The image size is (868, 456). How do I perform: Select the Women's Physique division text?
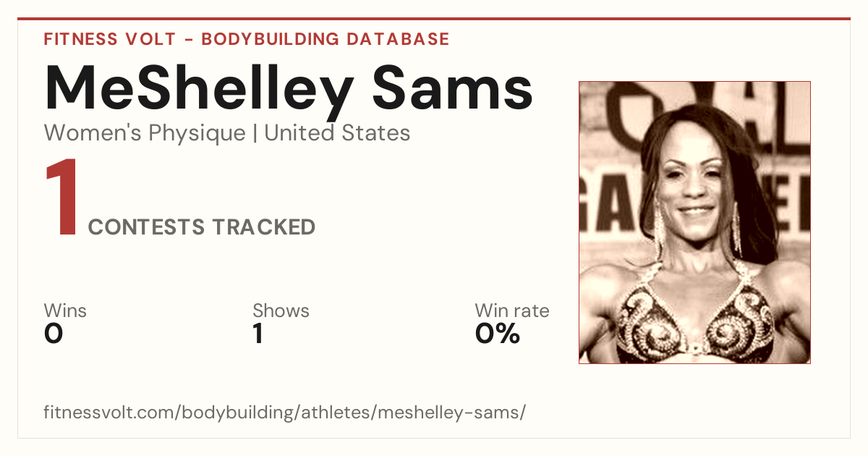coord(145,133)
